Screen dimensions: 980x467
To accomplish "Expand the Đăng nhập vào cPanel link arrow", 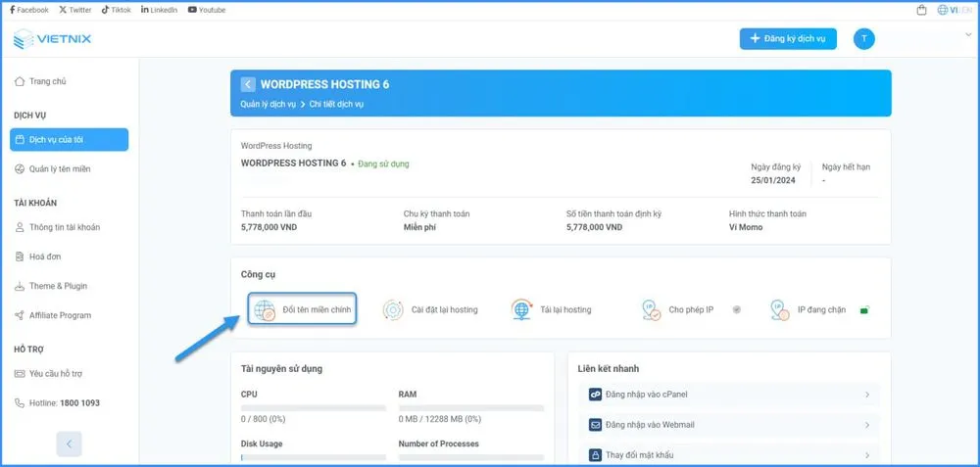I will pos(867,395).
